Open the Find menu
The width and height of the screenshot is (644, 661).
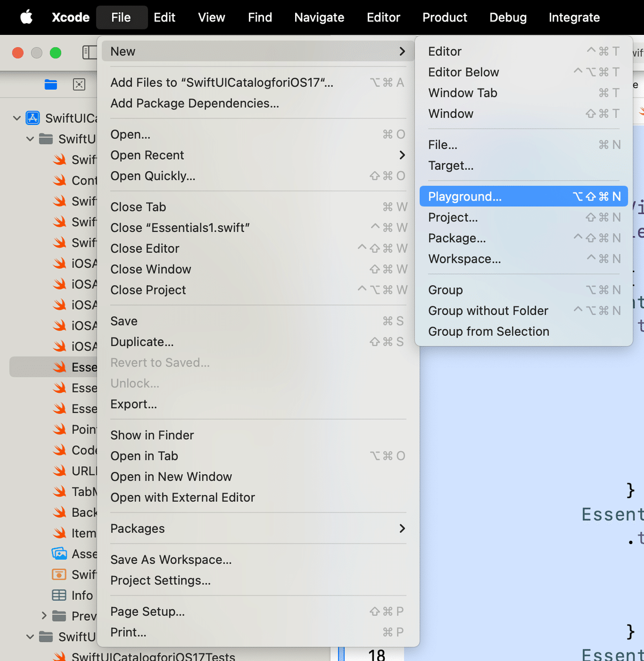[x=260, y=17]
